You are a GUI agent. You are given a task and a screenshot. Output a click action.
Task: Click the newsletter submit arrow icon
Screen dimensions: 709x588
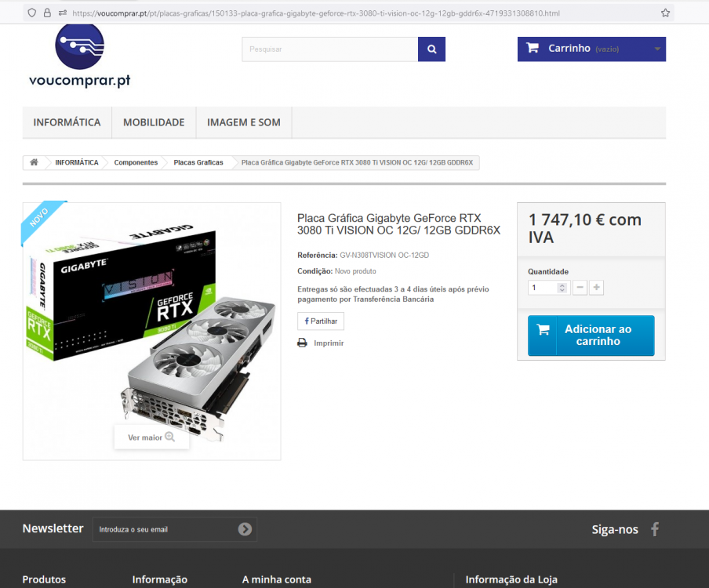tap(245, 529)
